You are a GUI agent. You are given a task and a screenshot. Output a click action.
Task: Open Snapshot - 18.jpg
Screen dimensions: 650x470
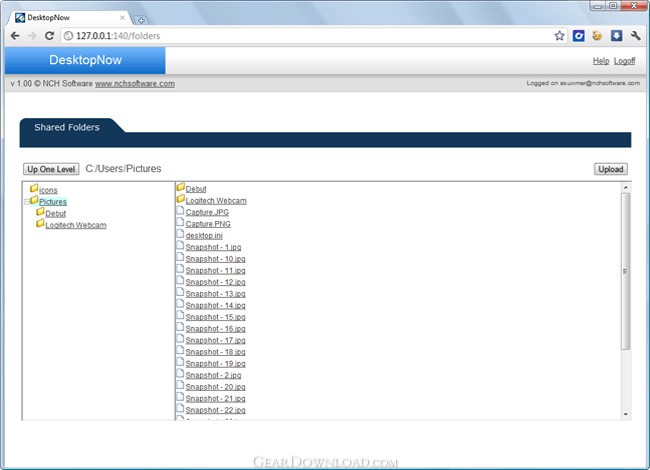click(215, 351)
